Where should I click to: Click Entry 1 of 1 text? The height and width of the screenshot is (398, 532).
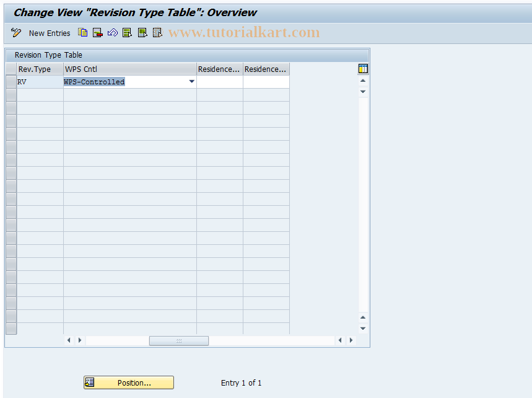(x=242, y=383)
